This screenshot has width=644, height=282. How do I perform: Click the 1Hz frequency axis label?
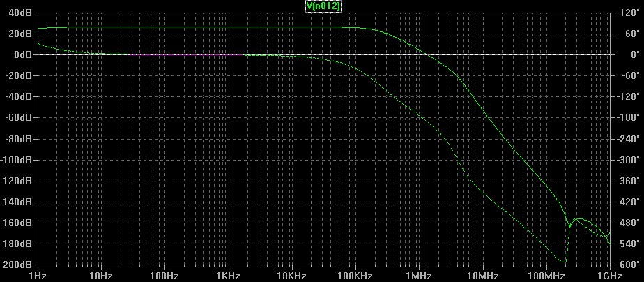click(x=38, y=275)
